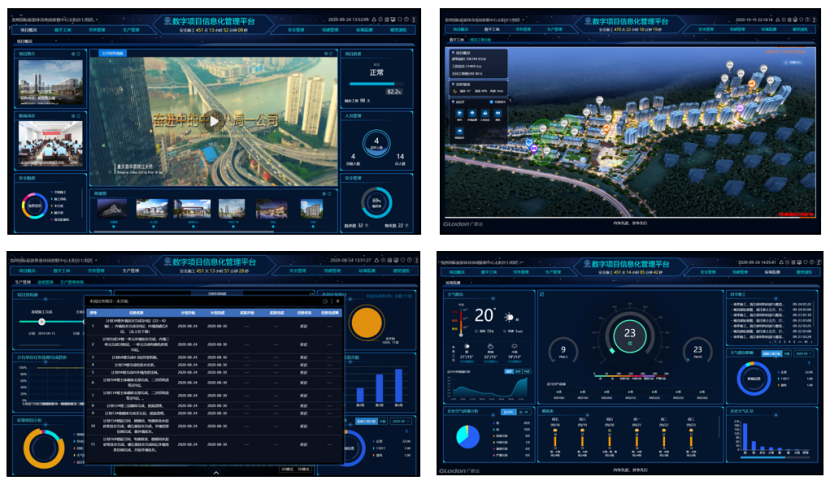Open the news meeting photo in top-left dashboard
Viewport: 831px width, 486px height.
[48, 141]
